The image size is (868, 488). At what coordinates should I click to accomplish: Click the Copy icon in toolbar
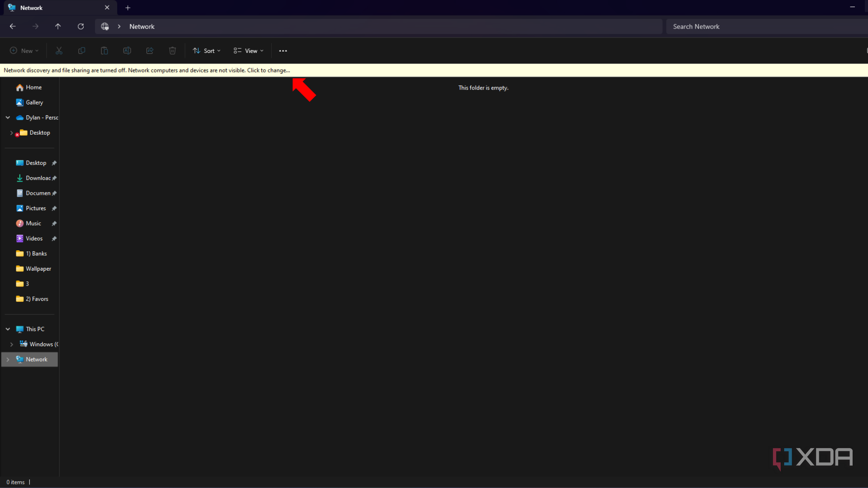[x=81, y=51]
